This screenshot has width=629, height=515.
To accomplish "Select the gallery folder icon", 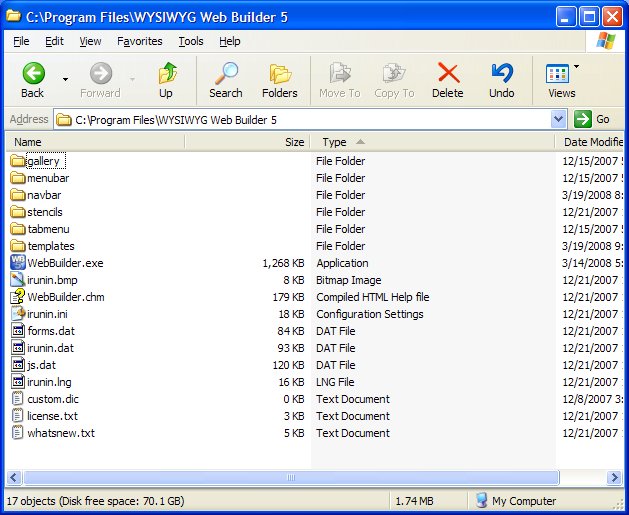I will [x=18, y=161].
